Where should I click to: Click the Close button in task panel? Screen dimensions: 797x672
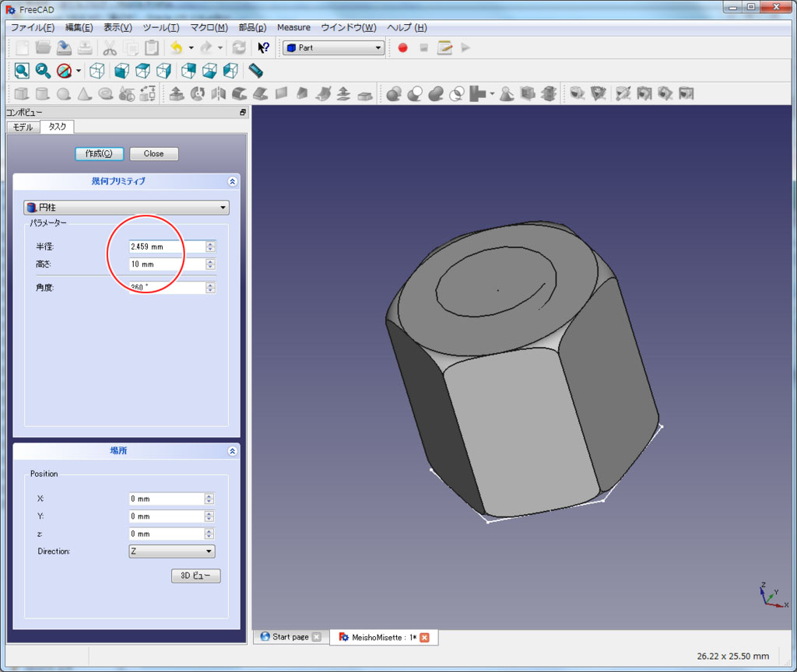[x=153, y=153]
